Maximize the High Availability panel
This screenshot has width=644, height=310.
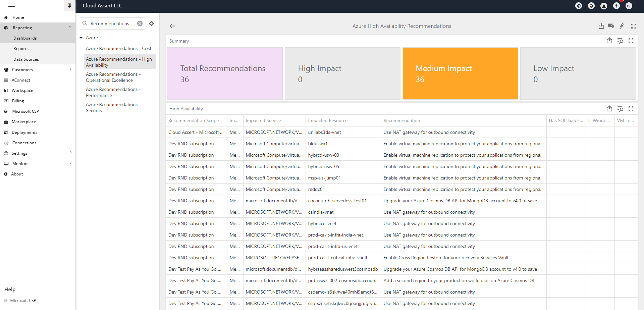(x=631, y=109)
